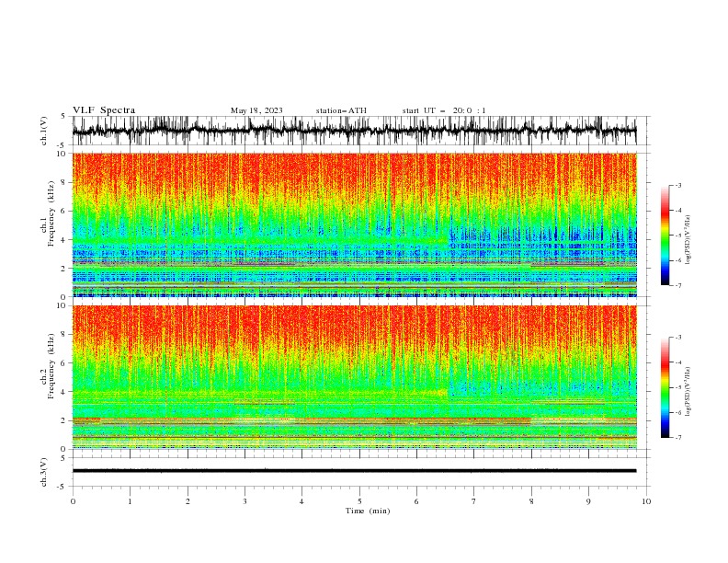Click the ch.1 voltage waveform trace
This screenshot has height=563, width=728.
[x=354, y=131]
